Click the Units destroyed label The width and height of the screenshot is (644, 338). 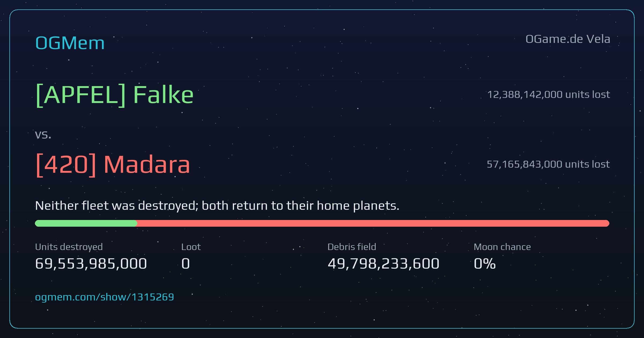click(x=69, y=247)
